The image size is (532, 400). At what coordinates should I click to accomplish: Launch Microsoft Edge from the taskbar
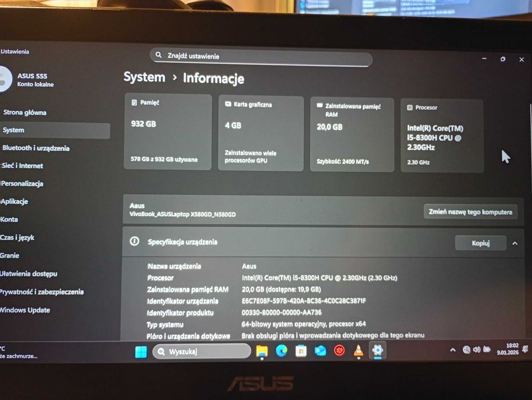coord(281,351)
